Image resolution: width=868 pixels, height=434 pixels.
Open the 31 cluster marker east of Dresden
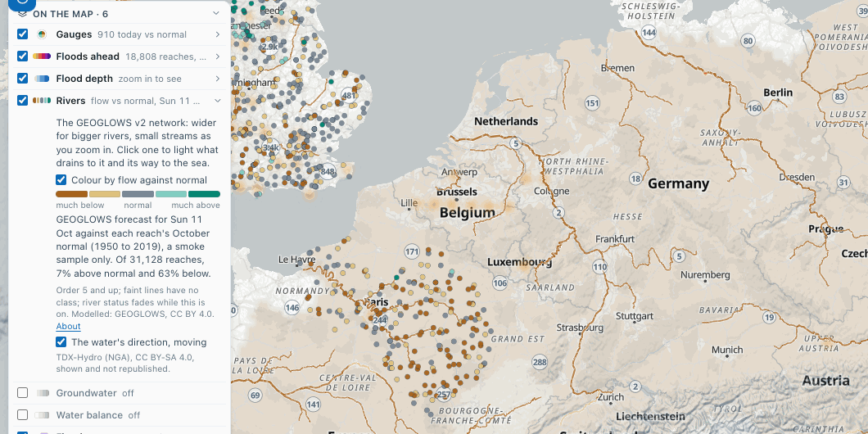pos(843,182)
